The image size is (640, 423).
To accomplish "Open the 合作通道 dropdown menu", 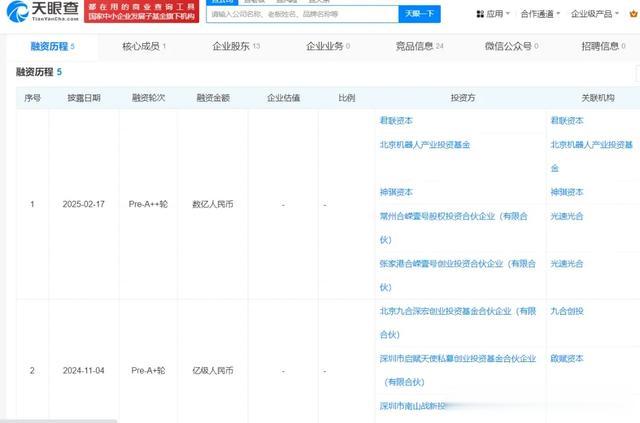I will pyautogui.click(x=540, y=14).
